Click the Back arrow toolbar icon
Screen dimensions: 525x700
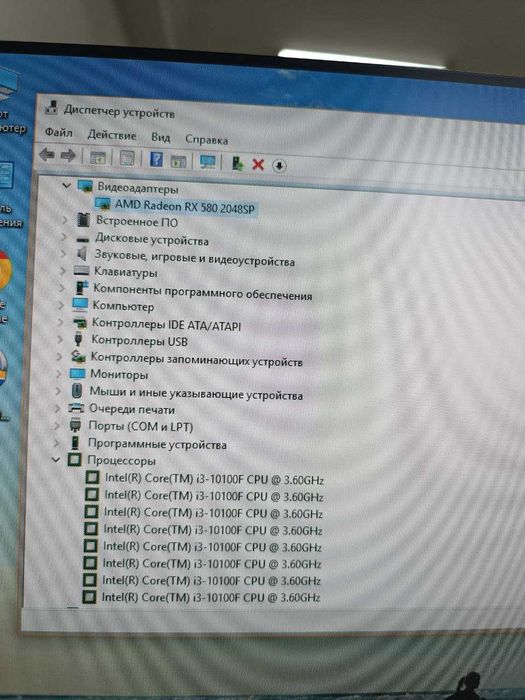pyautogui.click(x=47, y=155)
